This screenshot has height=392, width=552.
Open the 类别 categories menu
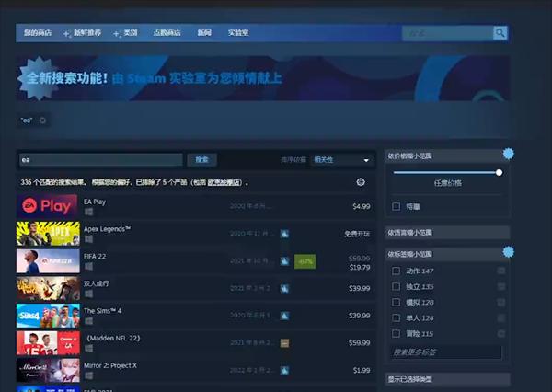[x=131, y=33]
